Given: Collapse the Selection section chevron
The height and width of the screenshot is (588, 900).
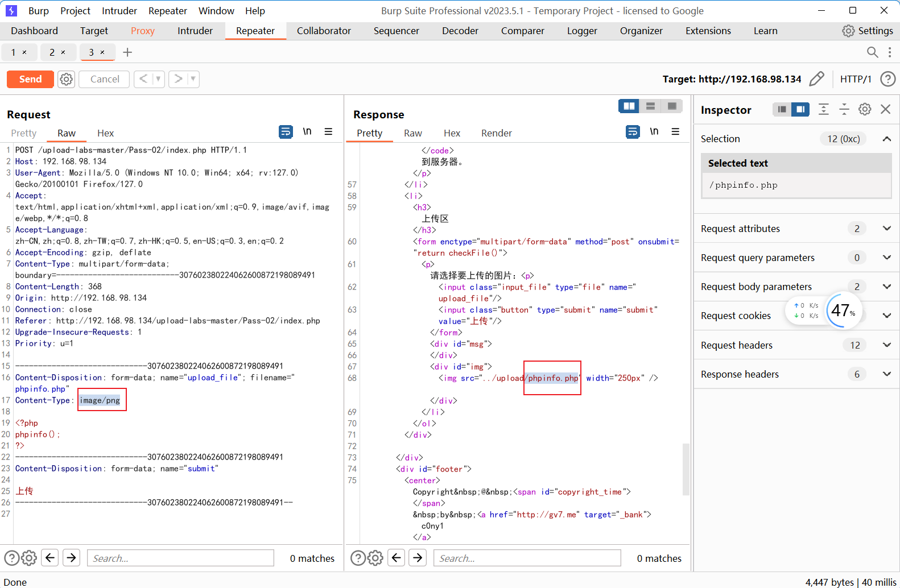Looking at the screenshot, I should pos(887,139).
